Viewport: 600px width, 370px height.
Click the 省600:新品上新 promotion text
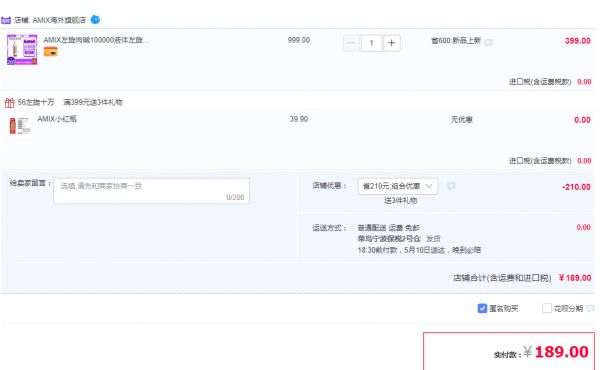click(x=456, y=41)
